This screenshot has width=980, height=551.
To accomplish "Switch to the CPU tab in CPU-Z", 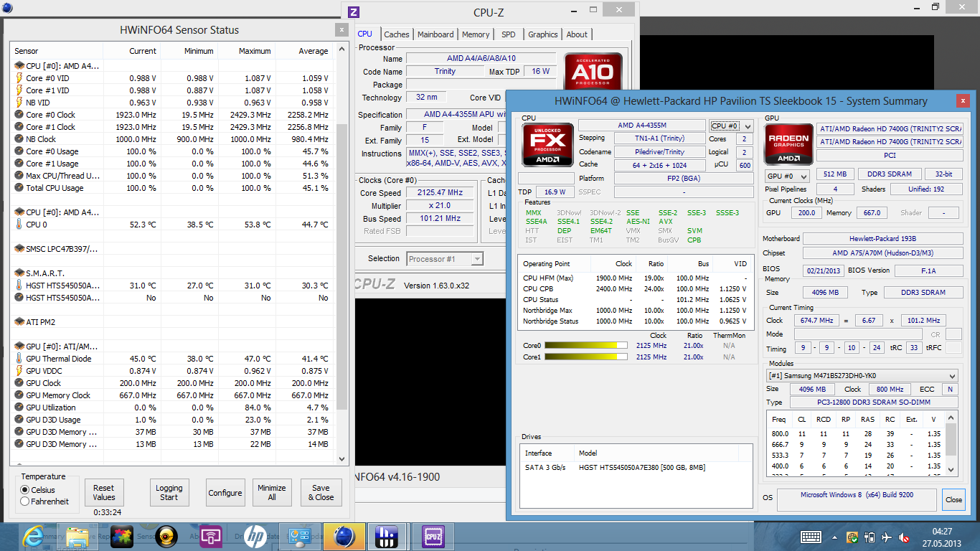I will click(x=365, y=34).
